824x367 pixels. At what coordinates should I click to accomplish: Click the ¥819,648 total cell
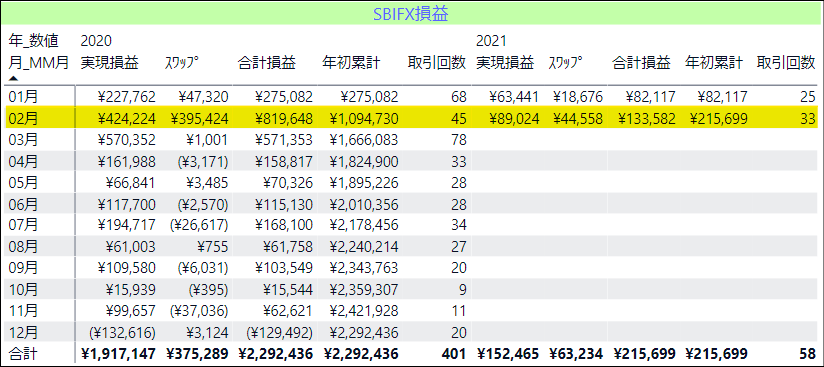tap(284, 119)
